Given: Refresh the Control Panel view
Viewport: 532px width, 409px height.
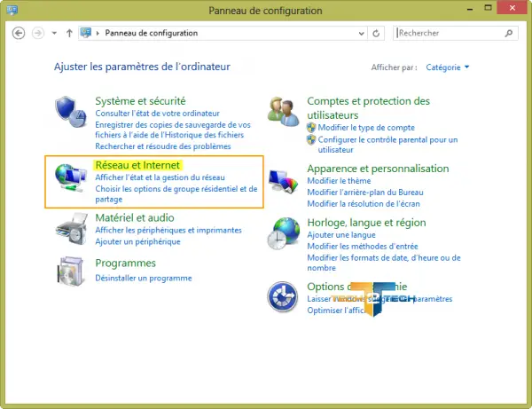Looking at the screenshot, I should [x=376, y=33].
